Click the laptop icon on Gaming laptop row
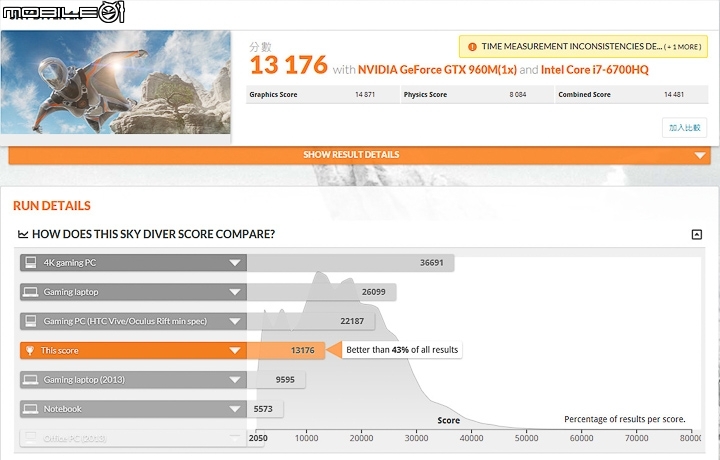The height and width of the screenshot is (460, 720). coord(31,292)
